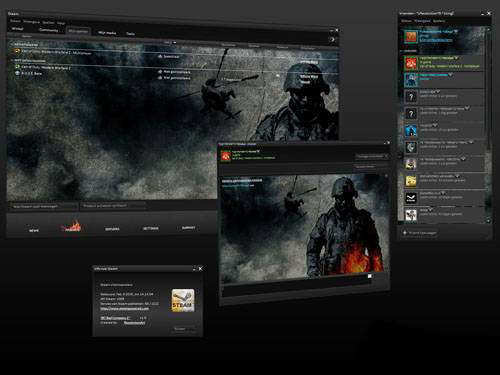Collapse the first game group in games list
The height and width of the screenshot is (375, 500).
click(x=12, y=44)
